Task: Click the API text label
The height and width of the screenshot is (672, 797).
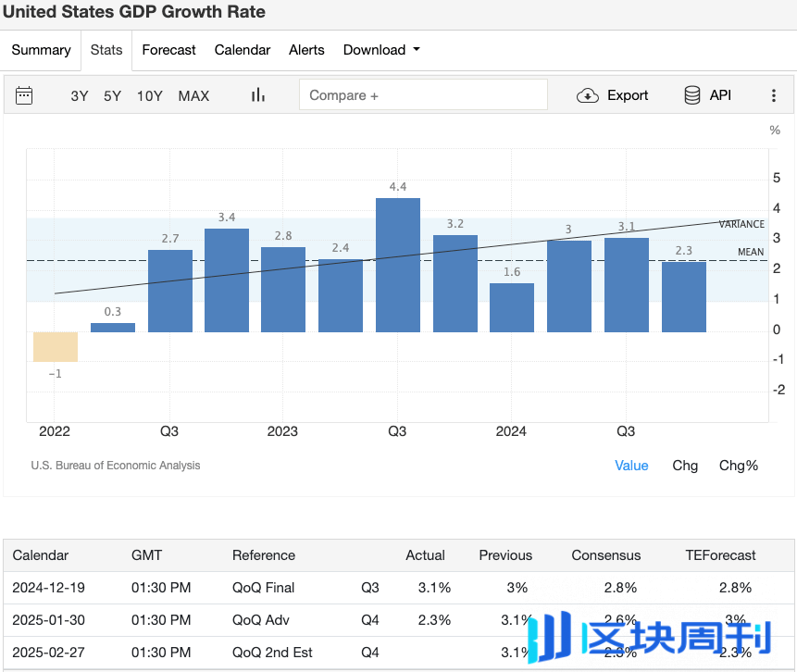Action: pyautogui.click(x=720, y=95)
